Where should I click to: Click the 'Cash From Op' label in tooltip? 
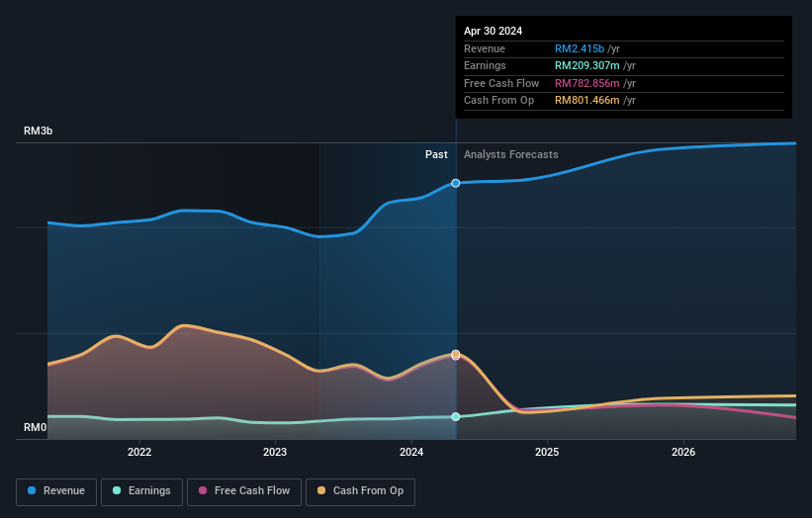click(x=498, y=101)
